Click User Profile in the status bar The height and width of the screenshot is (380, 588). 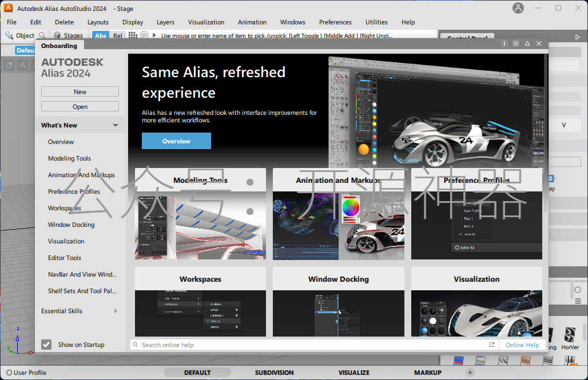point(30,373)
